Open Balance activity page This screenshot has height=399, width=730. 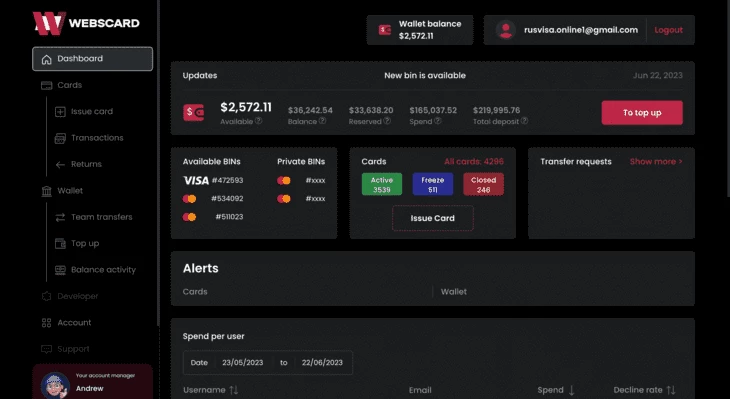pos(103,270)
